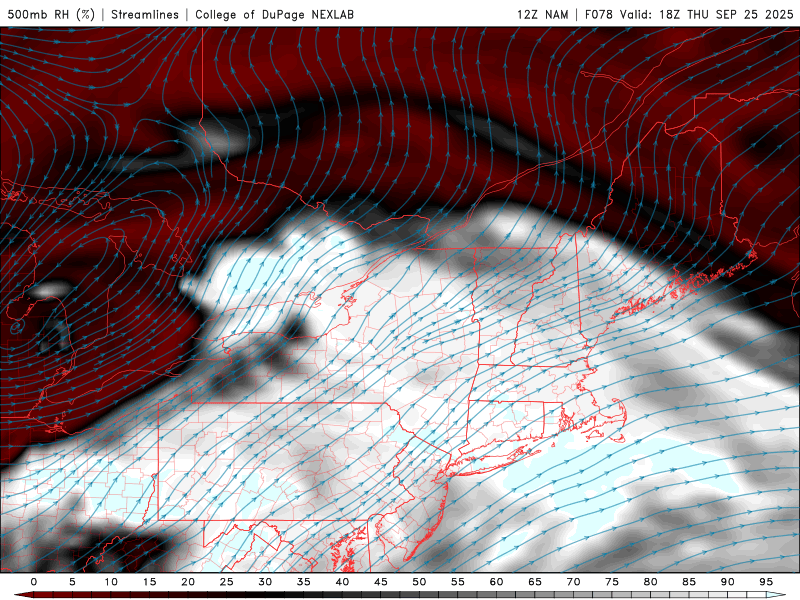Select the "20" label on the color scale
The width and height of the screenshot is (800, 600).
[188, 582]
